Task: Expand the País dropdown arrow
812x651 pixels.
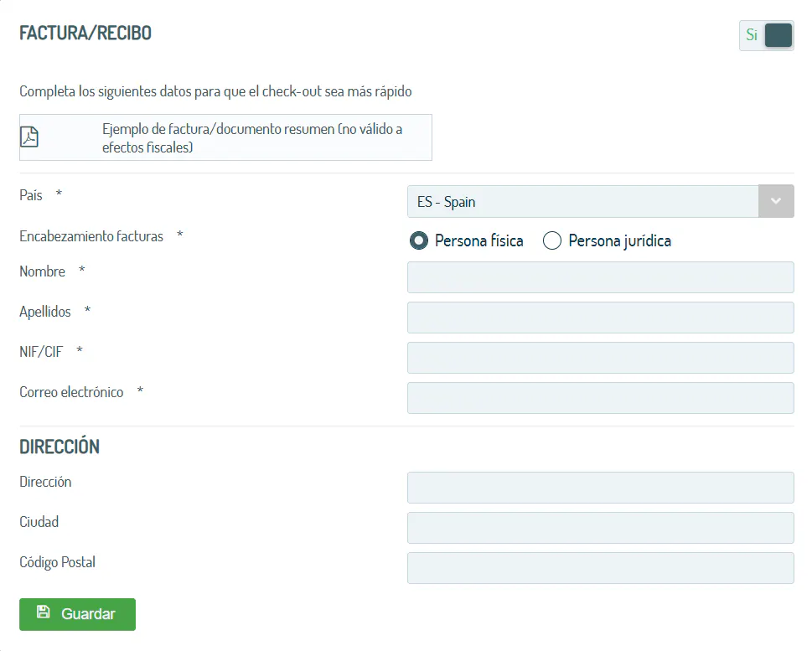Action: pos(776,201)
